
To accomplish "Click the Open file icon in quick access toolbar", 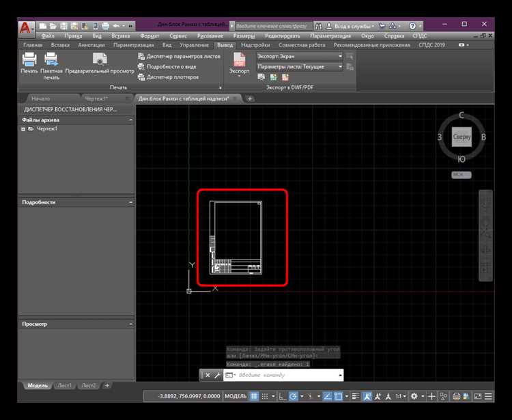I will [x=53, y=26].
